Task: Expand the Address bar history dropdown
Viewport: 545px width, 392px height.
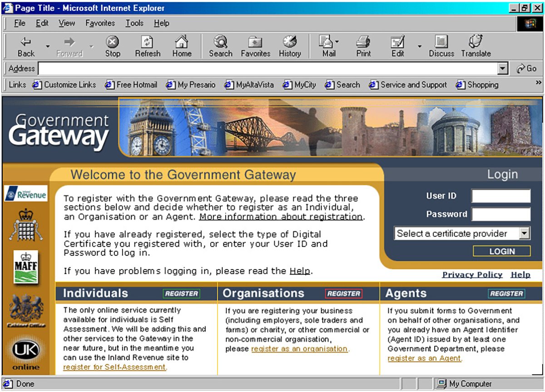Action: coord(503,68)
